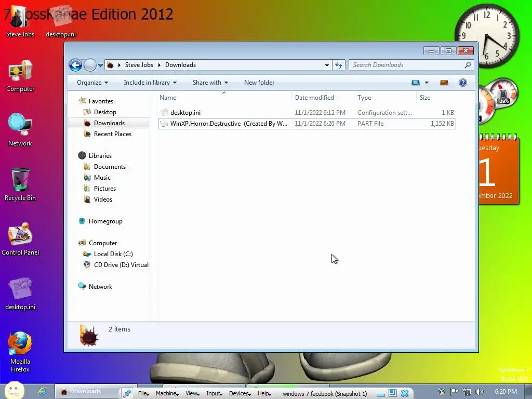Open VirtualBox Help menu
This screenshot has height=399, width=532.
(x=264, y=393)
